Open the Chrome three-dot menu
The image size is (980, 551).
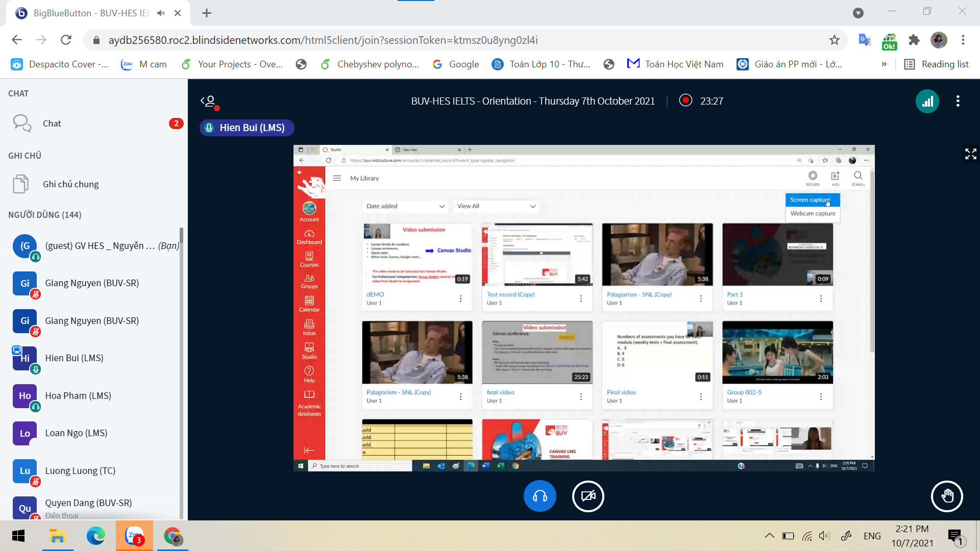pyautogui.click(x=963, y=40)
